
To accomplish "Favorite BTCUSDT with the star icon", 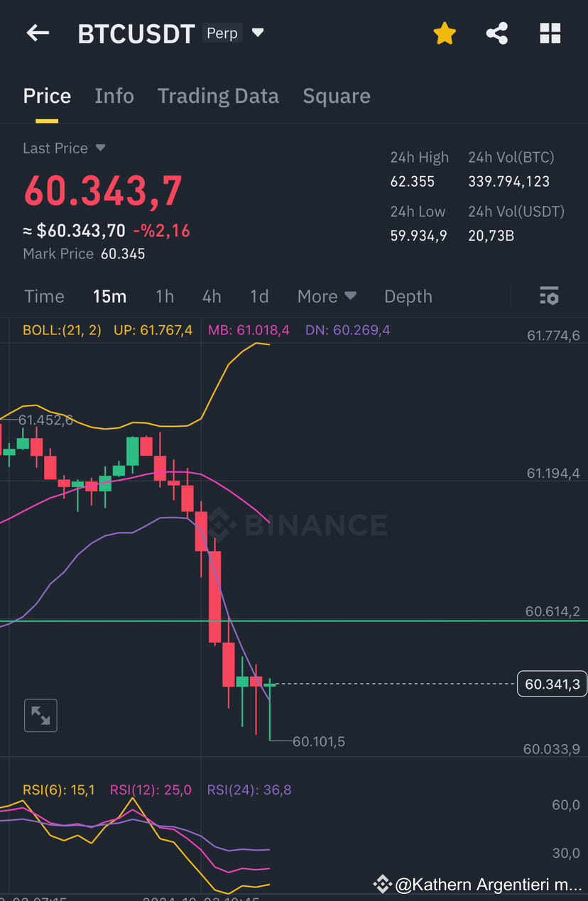I will pyautogui.click(x=445, y=33).
